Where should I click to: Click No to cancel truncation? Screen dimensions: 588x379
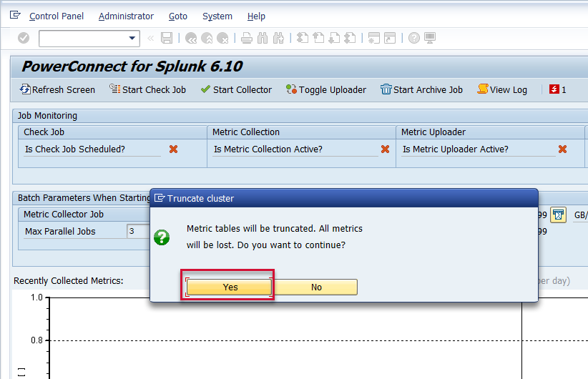(316, 287)
